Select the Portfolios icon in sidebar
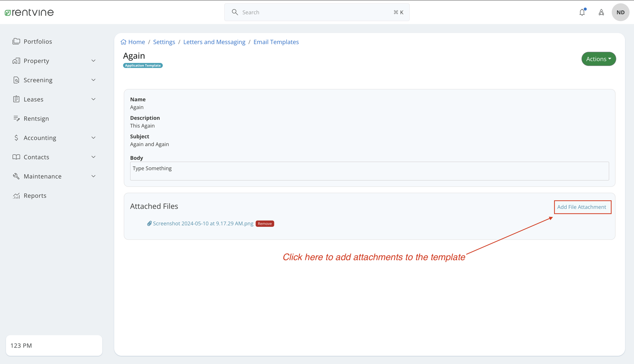This screenshot has height=364, width=634. [x=16, y=41]
